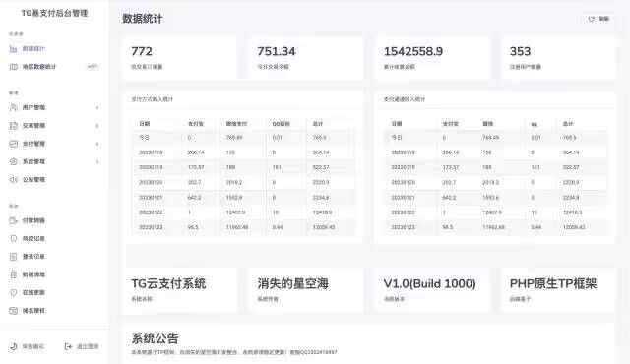Click the shield icon beside 在线更新
Image resolution: width=630 pixels, height=364 pixels.
coord(13,292)
